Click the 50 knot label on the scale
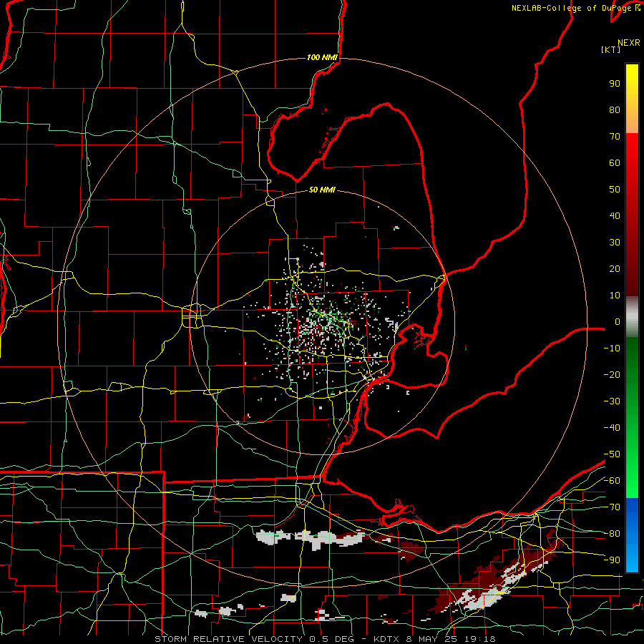The width and height of the screenshot is (644, 644). coord(615,190)
